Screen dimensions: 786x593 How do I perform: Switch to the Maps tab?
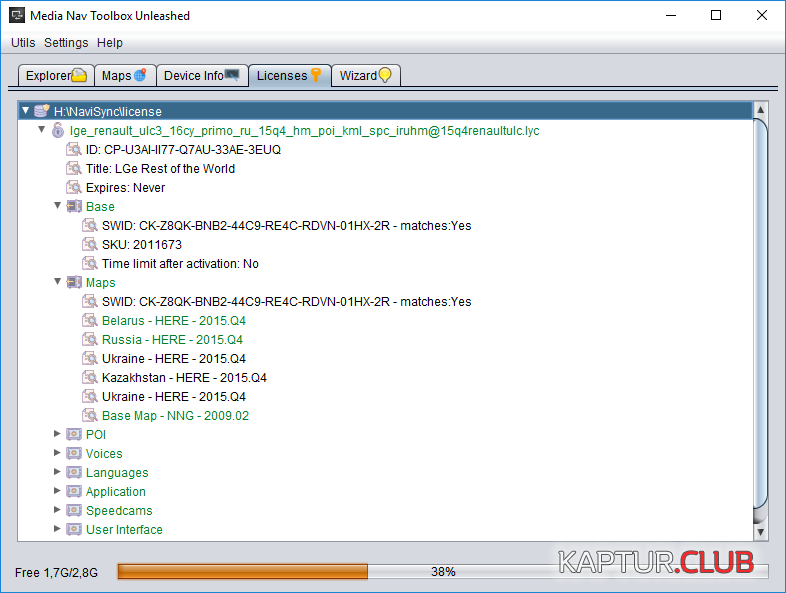[125, 76]
